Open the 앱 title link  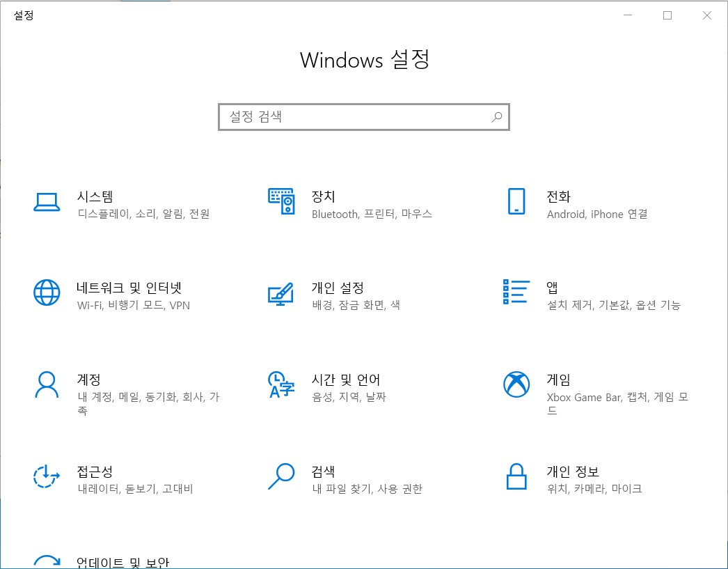click(x=552, y=288)
